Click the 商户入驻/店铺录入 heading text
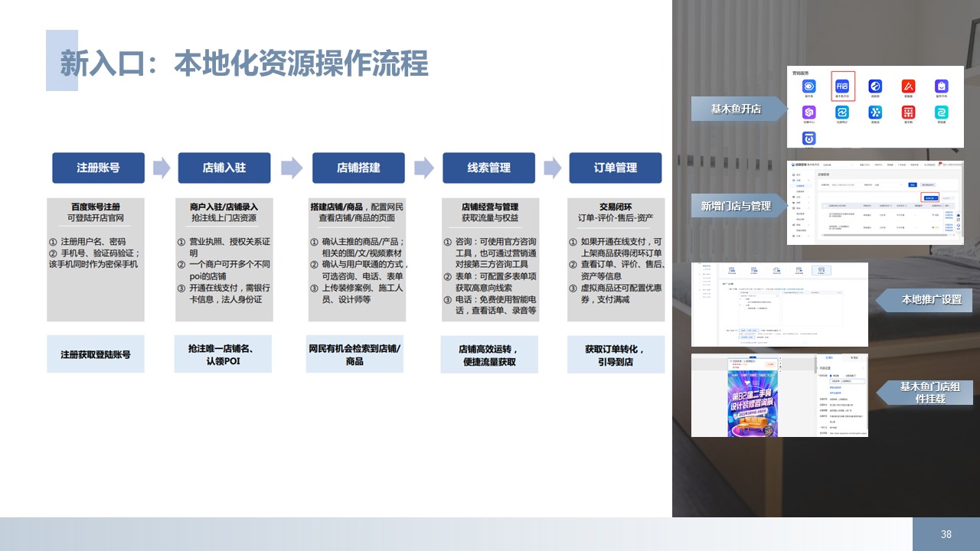Screen dimensions: 980x551 (x=224, y=207)
